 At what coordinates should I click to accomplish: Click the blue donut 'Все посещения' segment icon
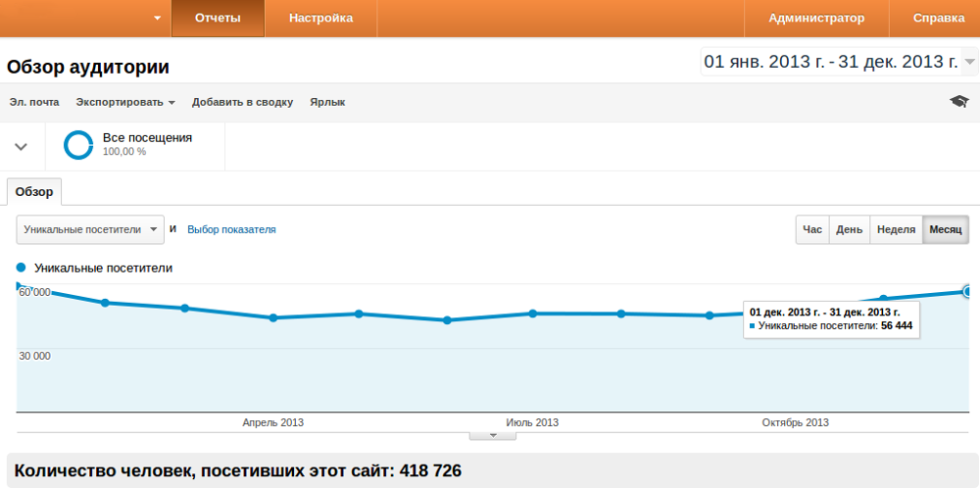pyautogui.click(x=78, y=145)
